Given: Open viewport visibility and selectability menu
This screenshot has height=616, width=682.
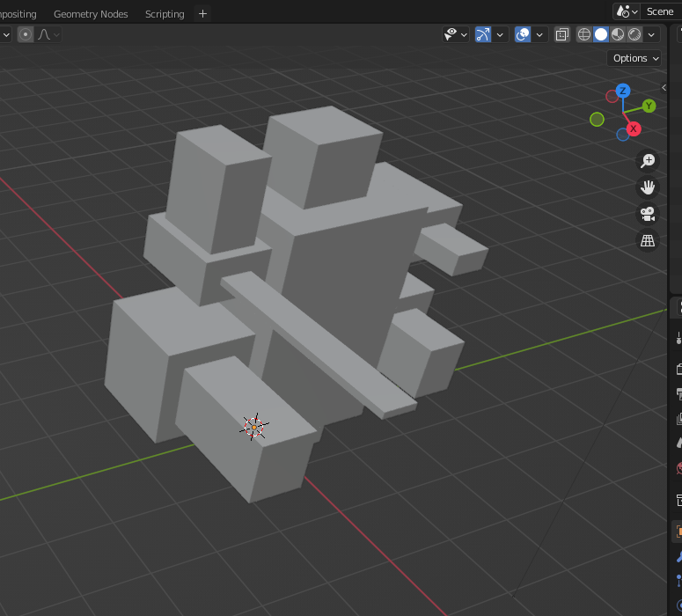Looking at the screenshot, I should (455, 34).
